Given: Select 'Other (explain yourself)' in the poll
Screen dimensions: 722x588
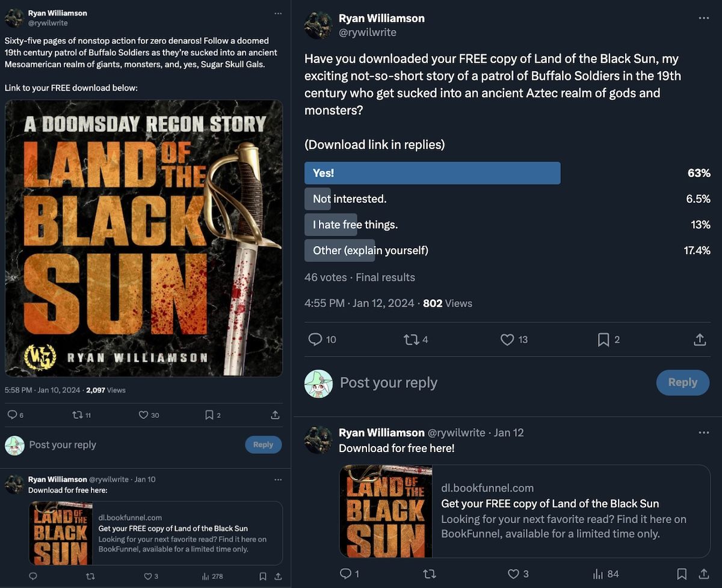Looking at the screenshot, I should (367, 250).
